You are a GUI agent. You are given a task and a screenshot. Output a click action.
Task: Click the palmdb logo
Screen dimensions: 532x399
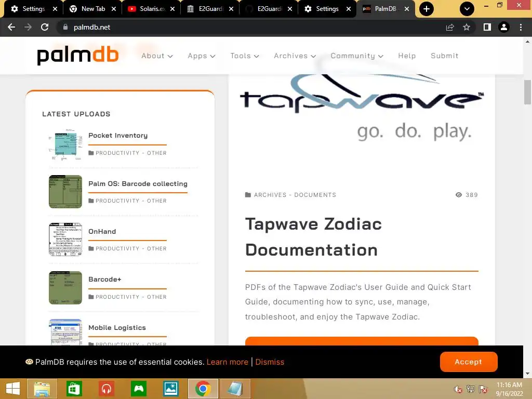pyautogui.click(x=78, y=56)
